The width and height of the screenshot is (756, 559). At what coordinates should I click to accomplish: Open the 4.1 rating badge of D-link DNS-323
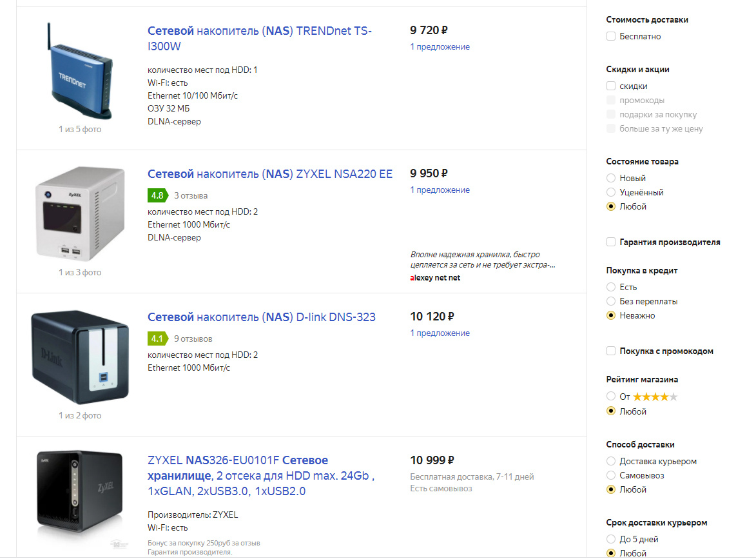click(158, 338)
